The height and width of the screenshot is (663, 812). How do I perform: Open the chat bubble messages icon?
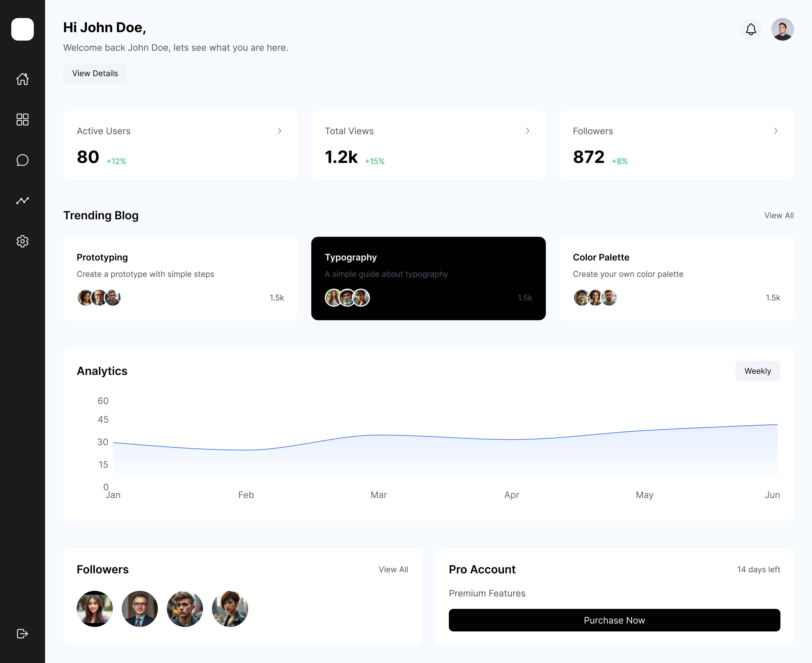(23, 160)
